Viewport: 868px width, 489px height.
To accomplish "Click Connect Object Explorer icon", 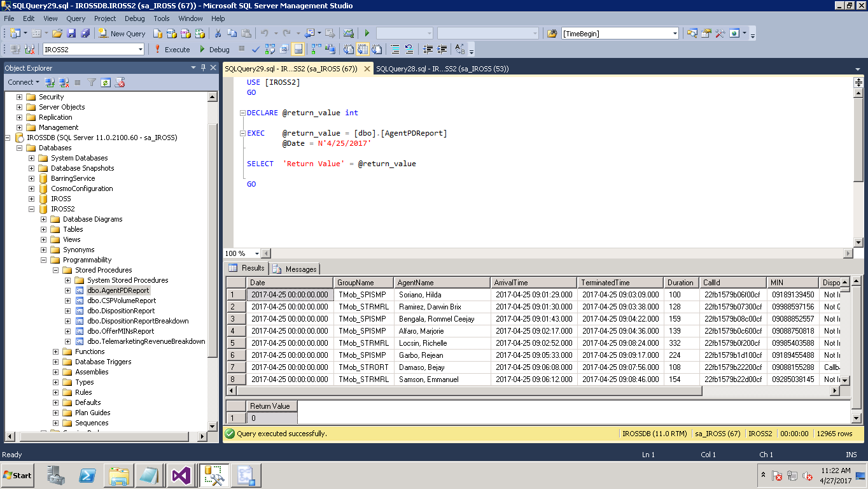I will click(x=50, y=82).
